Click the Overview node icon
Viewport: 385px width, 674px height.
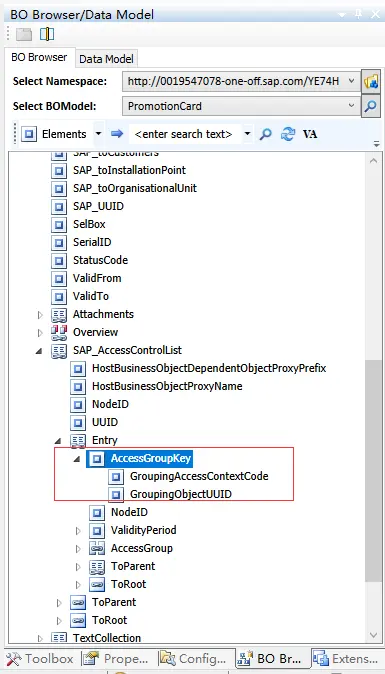59,332
